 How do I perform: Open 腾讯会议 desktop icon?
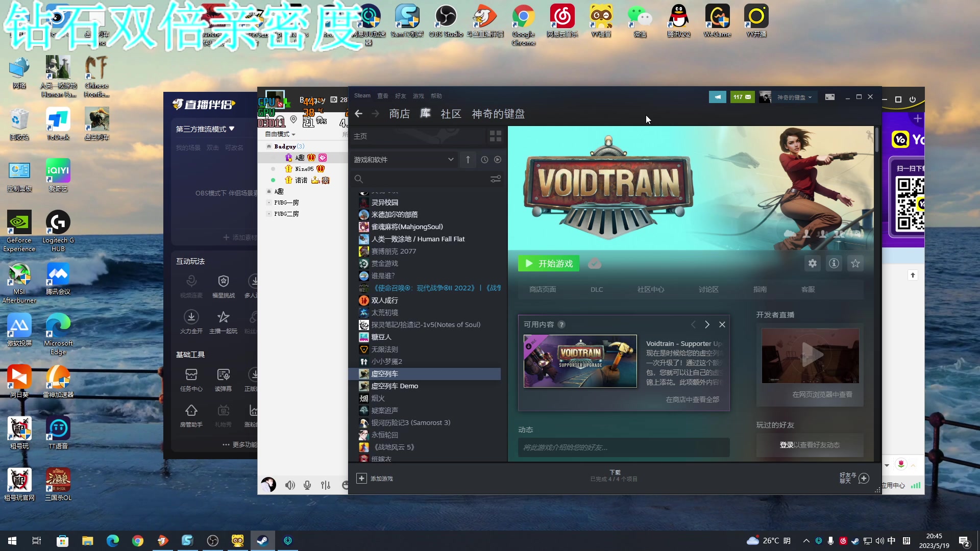(x=58, y=279)
